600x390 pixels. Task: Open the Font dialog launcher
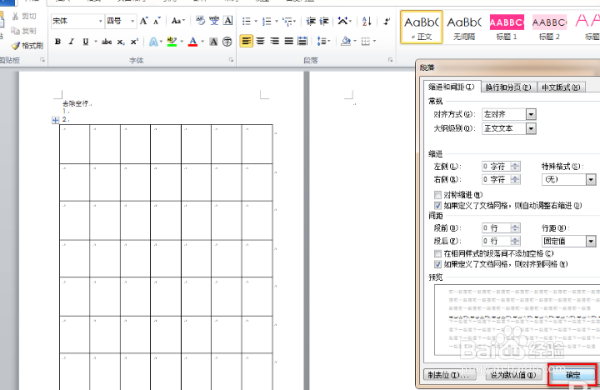coord(231,60)
